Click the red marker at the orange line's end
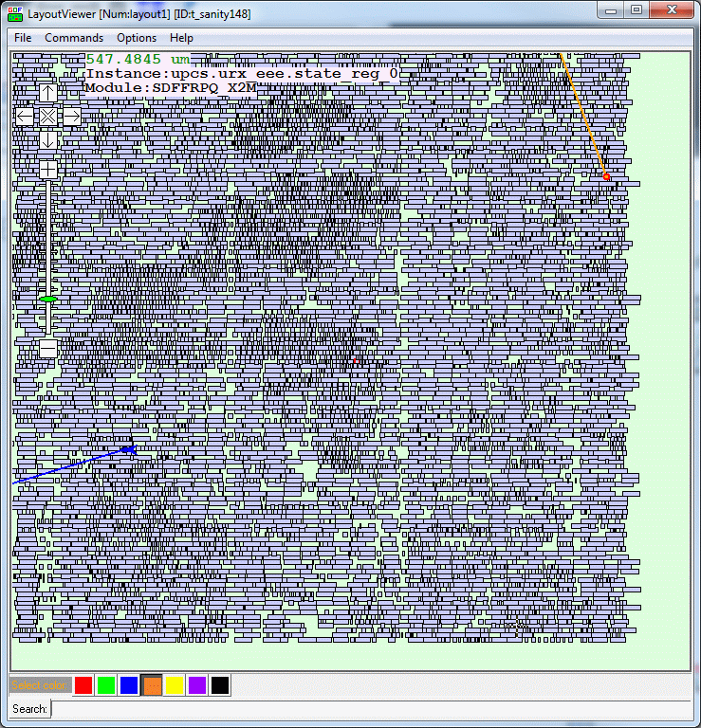Viewport: 701px width, 728px height. pos(606,176)
